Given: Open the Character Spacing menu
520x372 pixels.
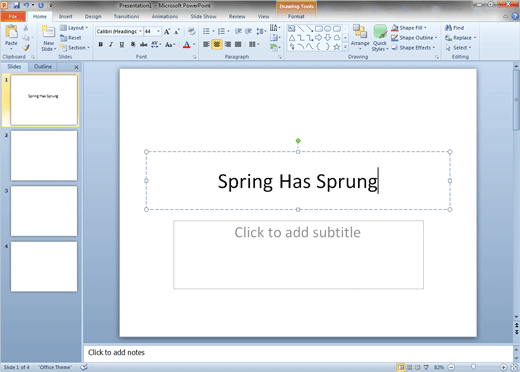Looking at the screenshot, I should pos(156,44).
